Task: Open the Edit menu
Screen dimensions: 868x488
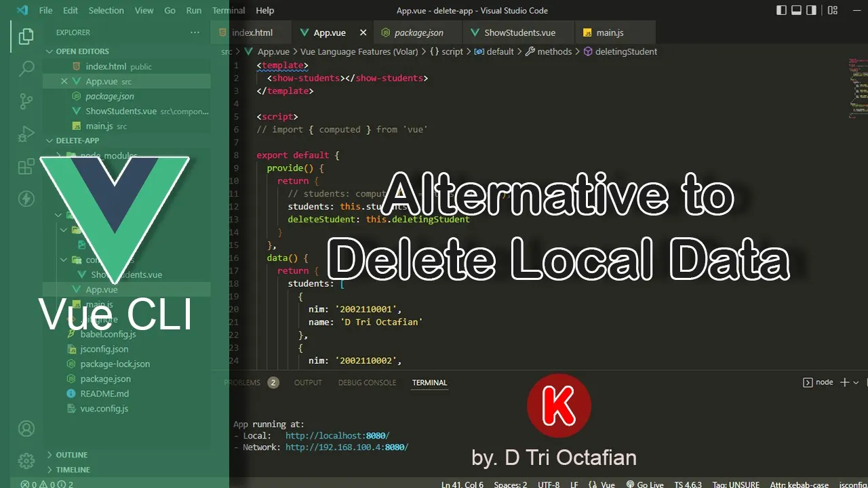Action: (x=71, y=10)
